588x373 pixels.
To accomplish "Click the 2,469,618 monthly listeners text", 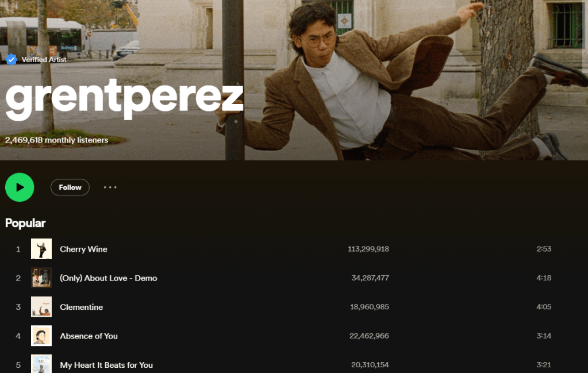I will 56,140.
